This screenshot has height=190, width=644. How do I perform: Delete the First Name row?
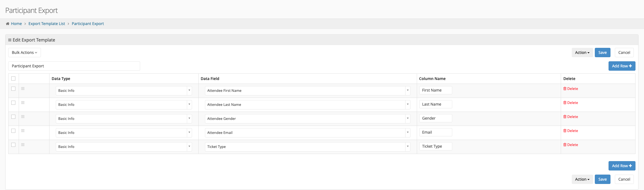[x=571, y=89]
